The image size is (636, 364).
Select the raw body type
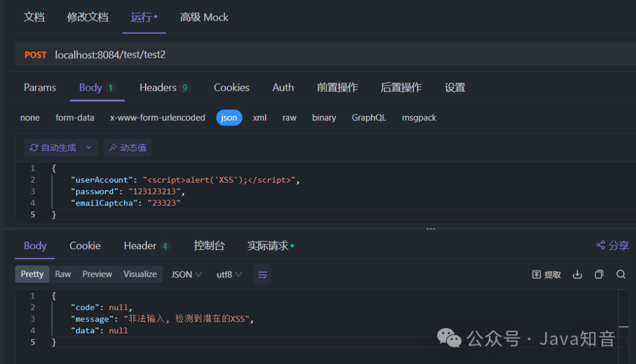[289, 118]
